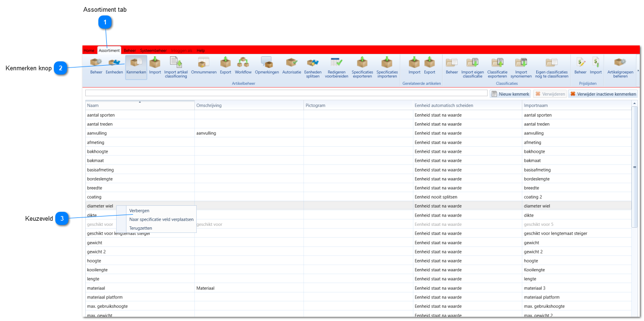This screenshot has width=644, height=321.
Task: Click Import eigen classificatie icon
Action: click(x=473, y=67)
